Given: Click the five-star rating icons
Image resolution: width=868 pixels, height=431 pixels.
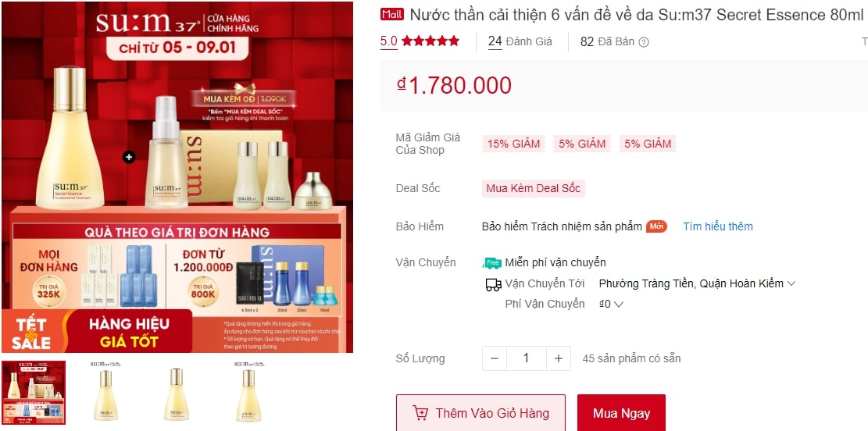Looking at the screenshot, I should pyautogui.click(x=430, y=41).
